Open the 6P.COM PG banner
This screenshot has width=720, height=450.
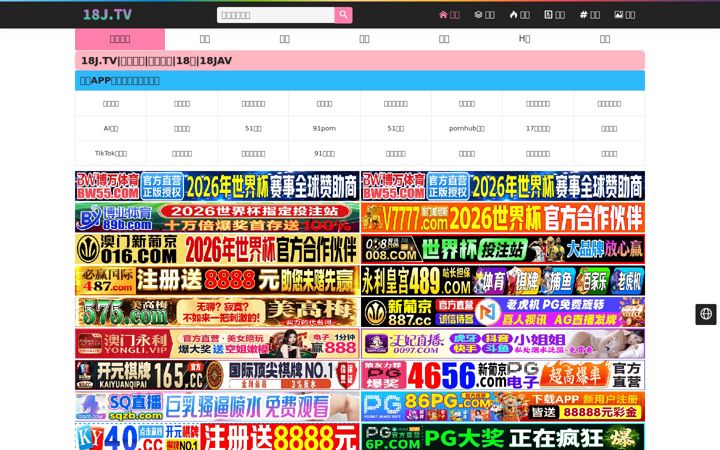pos(503,436)
